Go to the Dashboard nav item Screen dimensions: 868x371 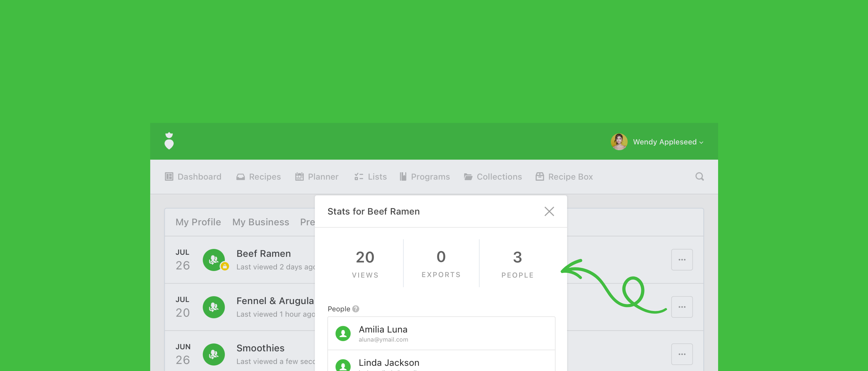pos(193,177)
